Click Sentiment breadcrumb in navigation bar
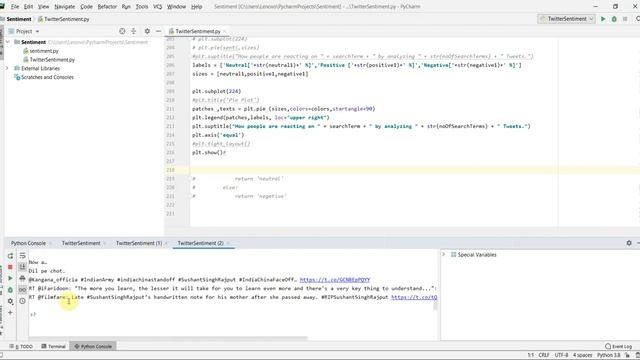 tap(19, 19)
